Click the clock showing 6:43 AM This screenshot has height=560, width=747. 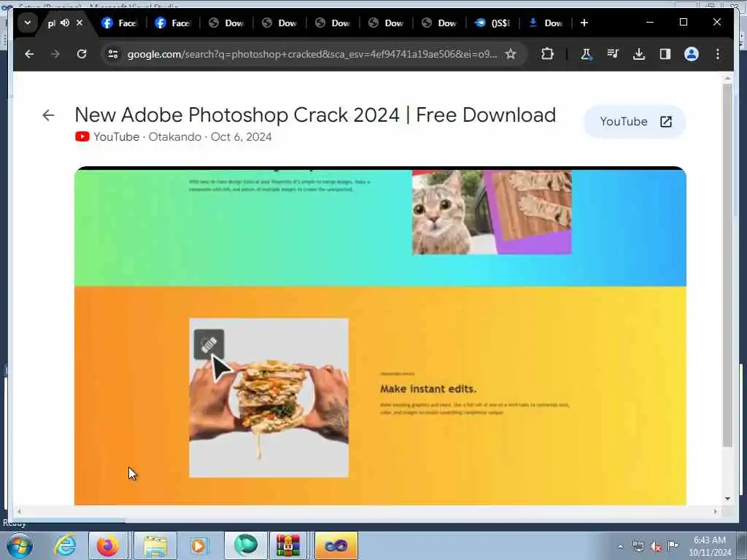[x=709, y=540]
